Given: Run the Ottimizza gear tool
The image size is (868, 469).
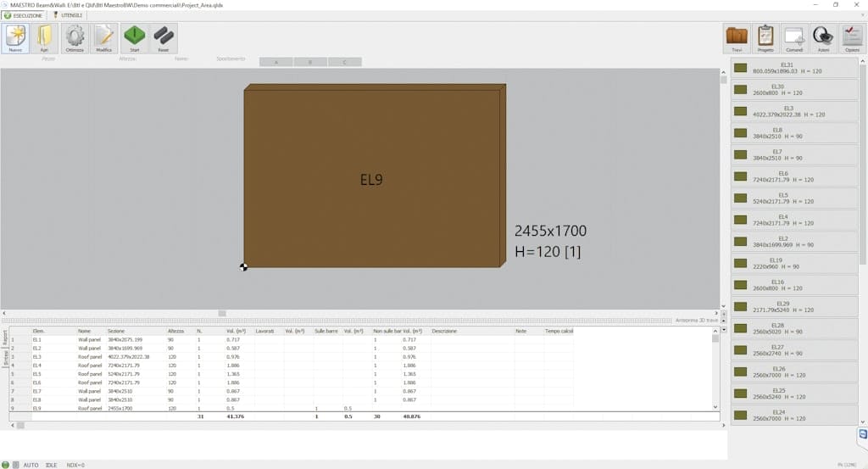Looking at the screenshot, I should (x=75, y=38).
